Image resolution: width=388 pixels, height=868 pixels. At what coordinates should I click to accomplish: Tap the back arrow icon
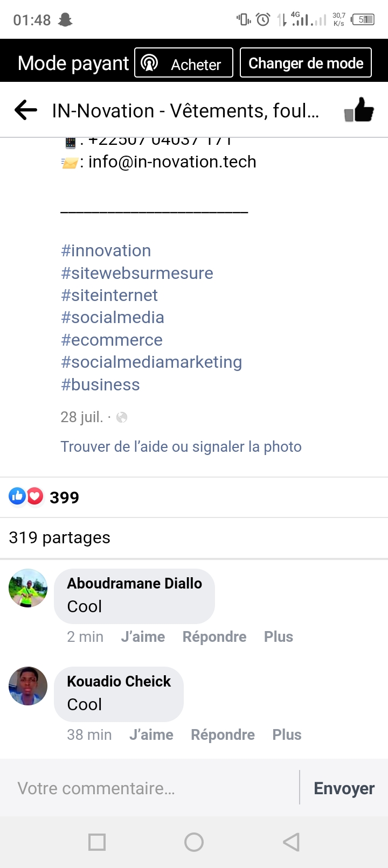26,110
